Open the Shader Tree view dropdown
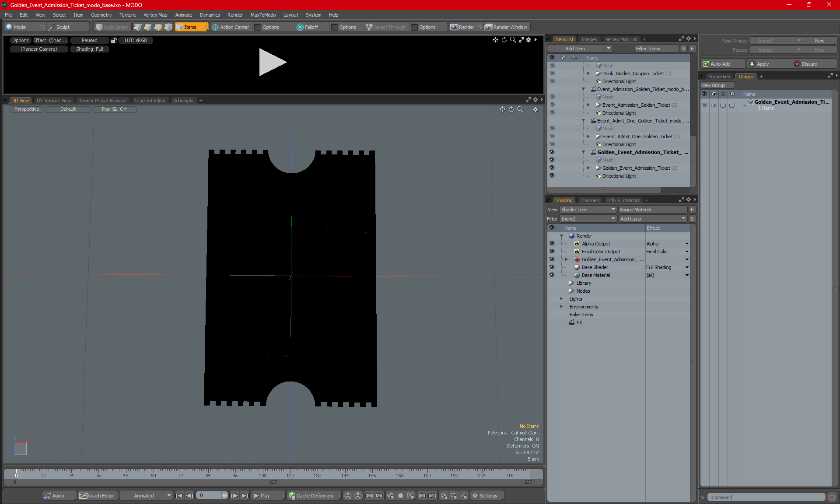Viewport: 840px width, 504px height. 588,210
